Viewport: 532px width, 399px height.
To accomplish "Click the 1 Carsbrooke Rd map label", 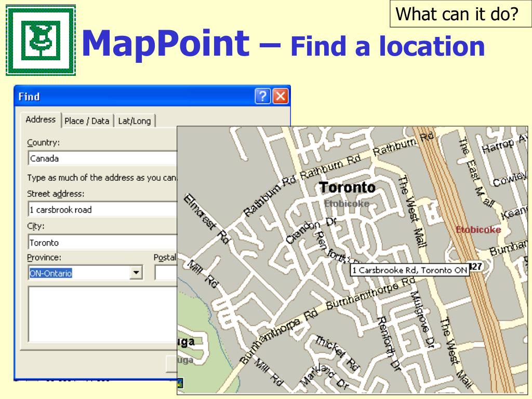I will (x=409, y=270).
